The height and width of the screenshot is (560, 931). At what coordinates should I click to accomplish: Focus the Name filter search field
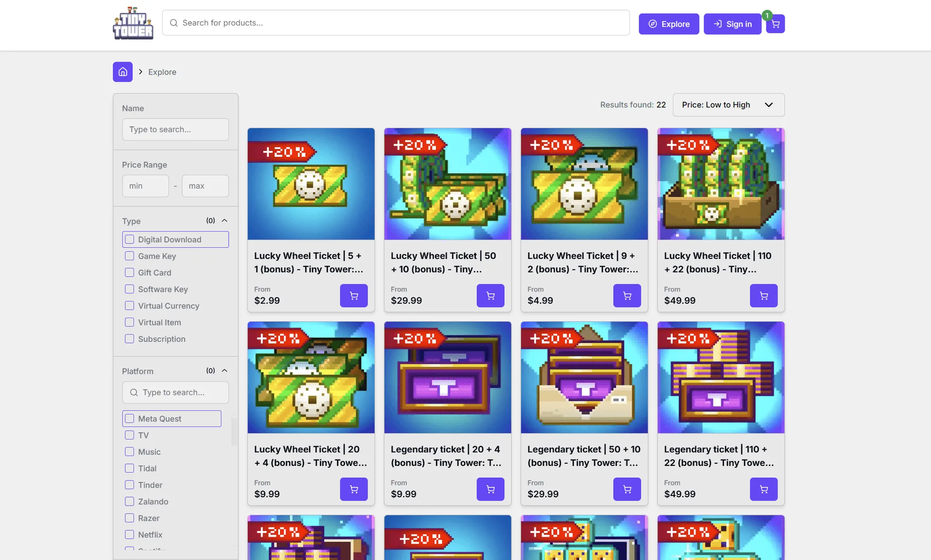(175, 130)
